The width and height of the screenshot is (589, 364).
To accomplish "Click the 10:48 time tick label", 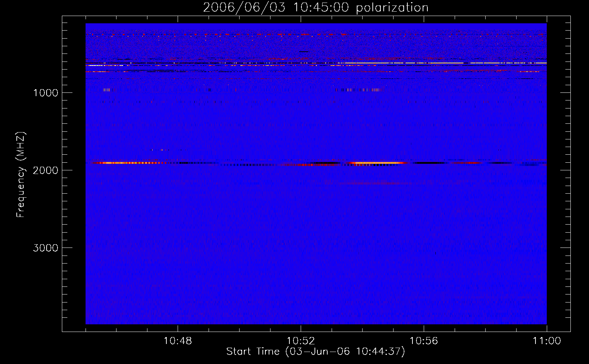I will coord(178,341).
